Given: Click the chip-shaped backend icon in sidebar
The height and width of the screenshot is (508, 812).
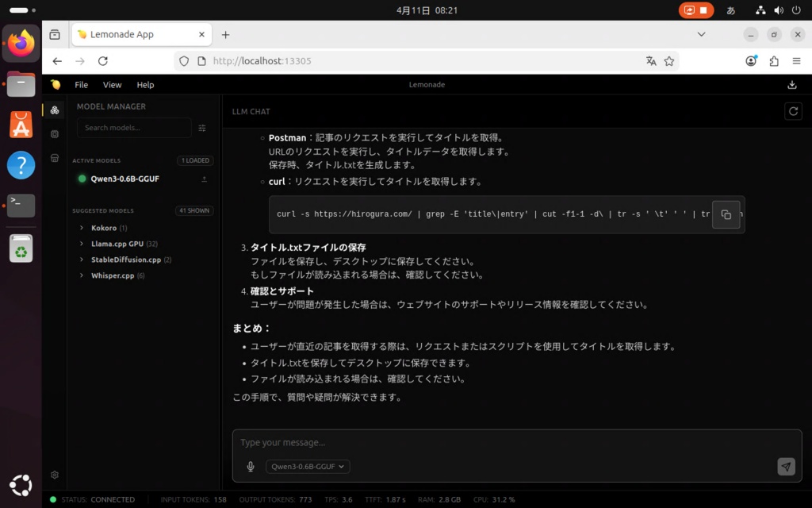Looking at the screenshot, I should coord(55,134).
